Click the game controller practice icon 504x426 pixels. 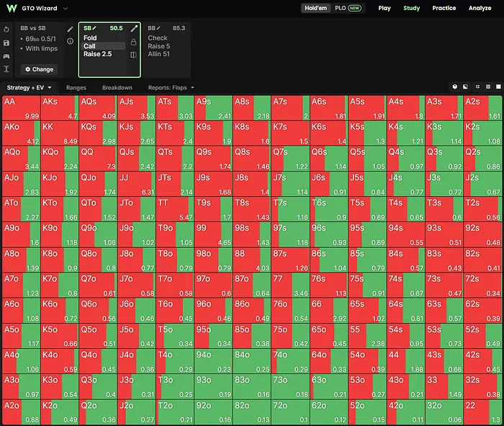pyautogui.click(x=6, y=56)
